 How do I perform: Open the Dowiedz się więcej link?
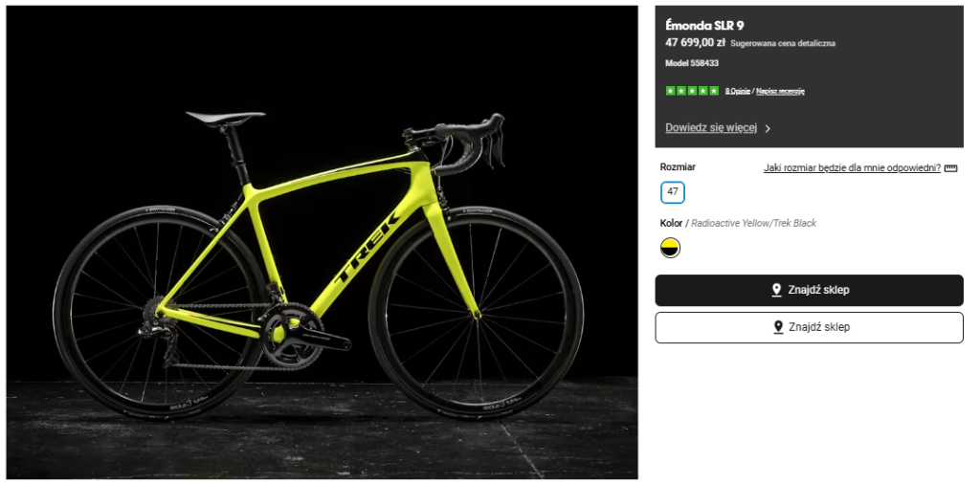[x=711, y=128]
